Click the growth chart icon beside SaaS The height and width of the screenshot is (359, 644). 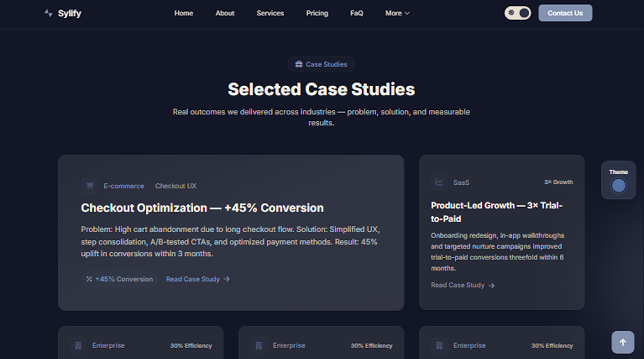[439, 182]
